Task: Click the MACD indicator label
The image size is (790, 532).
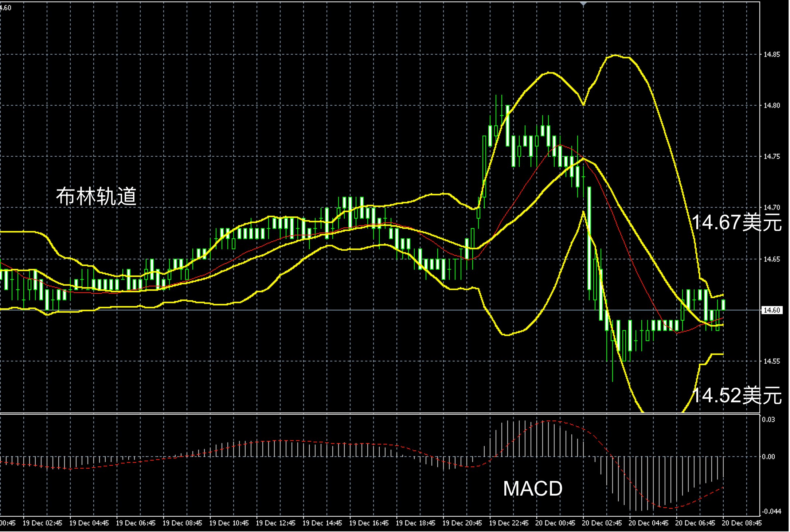Action: pyautogui.click(x=533, y=489)
